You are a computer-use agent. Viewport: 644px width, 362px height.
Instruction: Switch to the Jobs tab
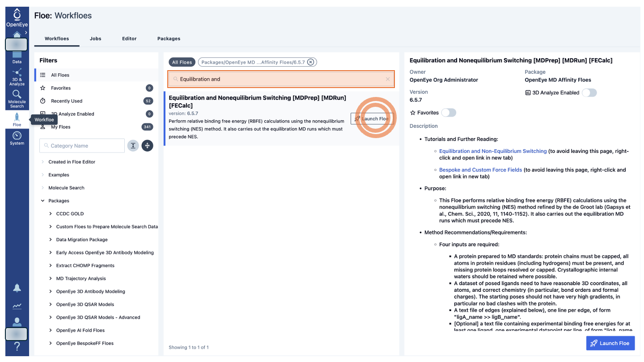pos(95,38)
